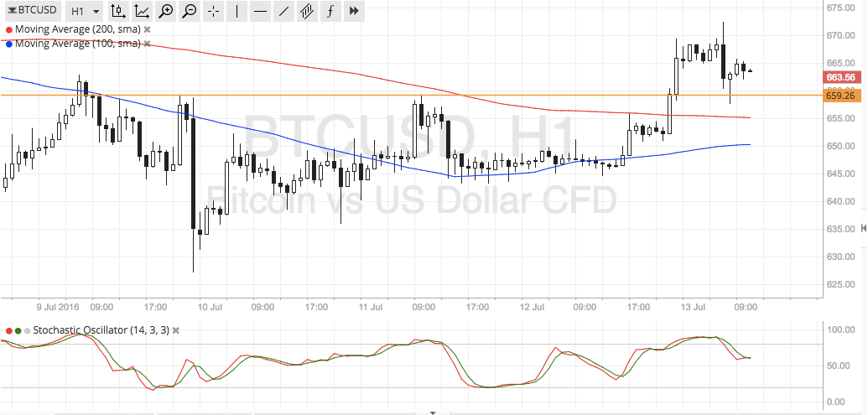
Task: Click the Moving Average (200, sma) label
Action: click(x=77, y=29)
